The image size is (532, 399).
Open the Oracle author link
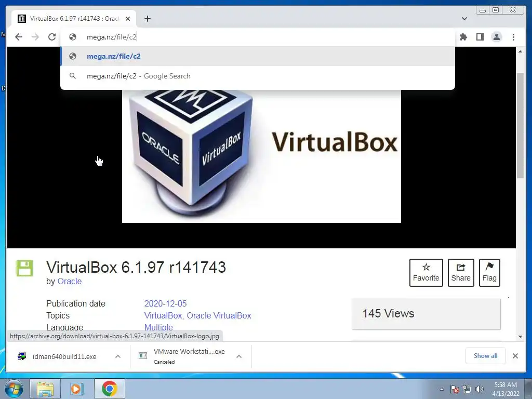point(70,281)
